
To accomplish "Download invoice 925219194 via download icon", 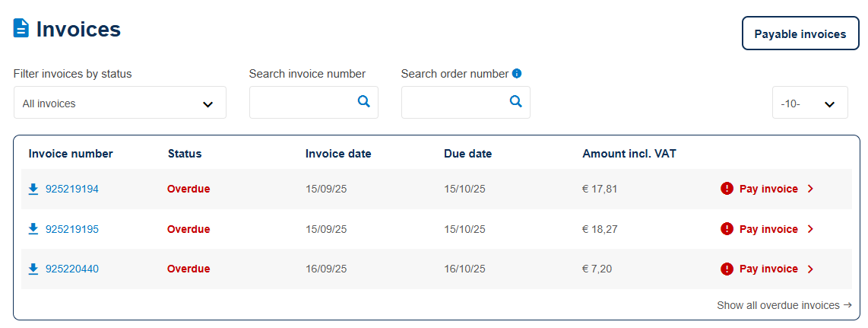I will pos(33,189).
